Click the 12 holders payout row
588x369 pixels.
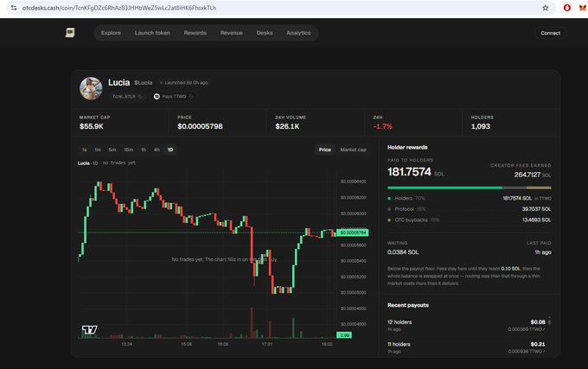[466, 326]
